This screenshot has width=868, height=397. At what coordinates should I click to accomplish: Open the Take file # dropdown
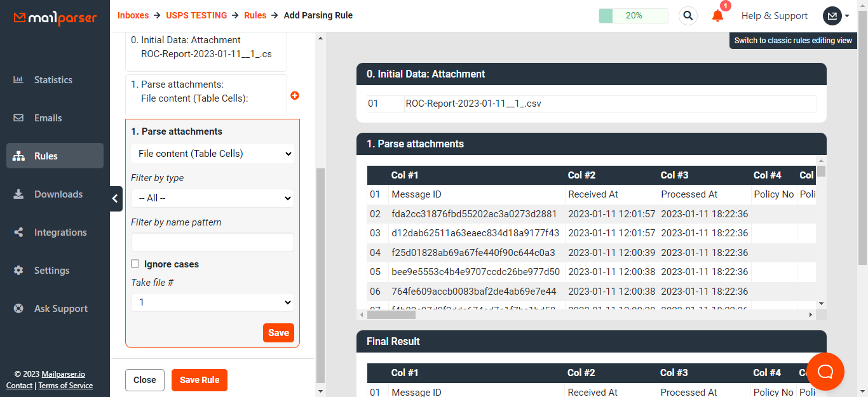coord(212,302)
